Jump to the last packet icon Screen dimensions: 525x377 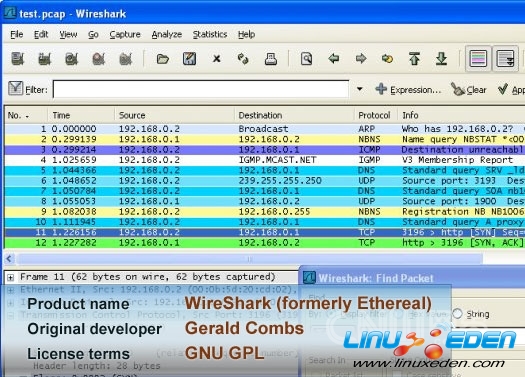coord(441,59)
